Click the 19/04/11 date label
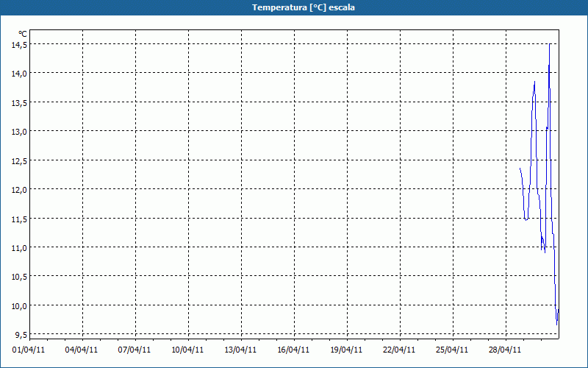 pyautogui.click(x=346, y=350)
